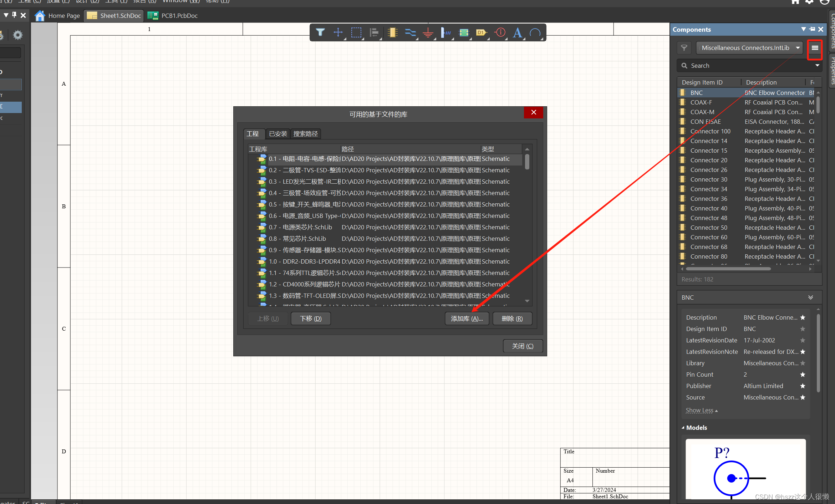Open the Components panel hamburger menu
This screenshot has height=504, width=835.
click(x=815, y=48)
